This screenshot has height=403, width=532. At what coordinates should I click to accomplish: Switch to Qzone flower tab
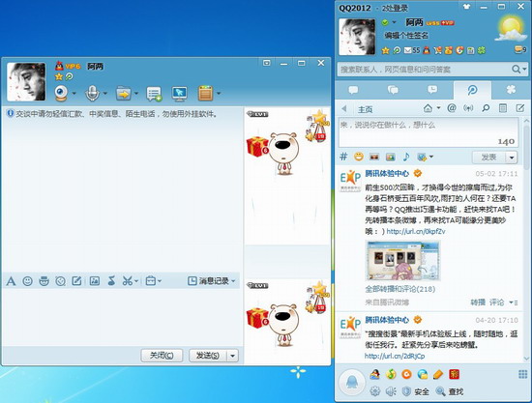tap(511, 90)
